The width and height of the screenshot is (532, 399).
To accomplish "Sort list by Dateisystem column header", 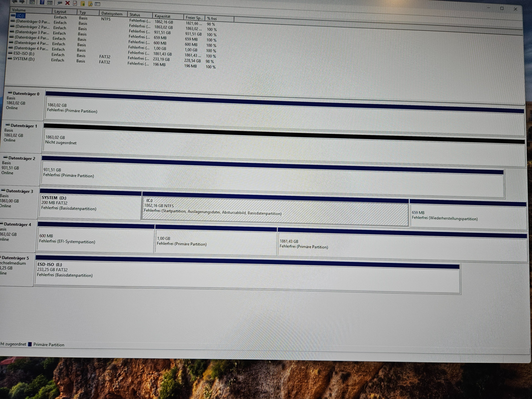I will [112, 14].
